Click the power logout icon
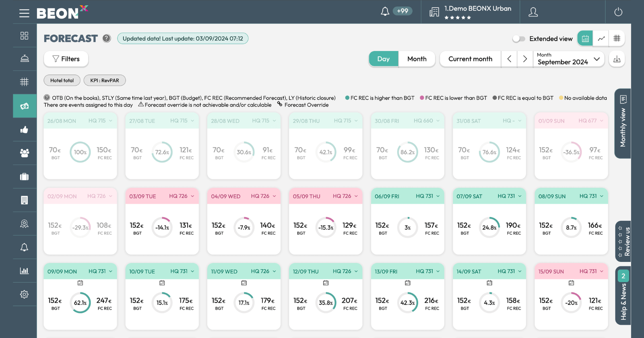644x338 pixels. pos(618,12)
